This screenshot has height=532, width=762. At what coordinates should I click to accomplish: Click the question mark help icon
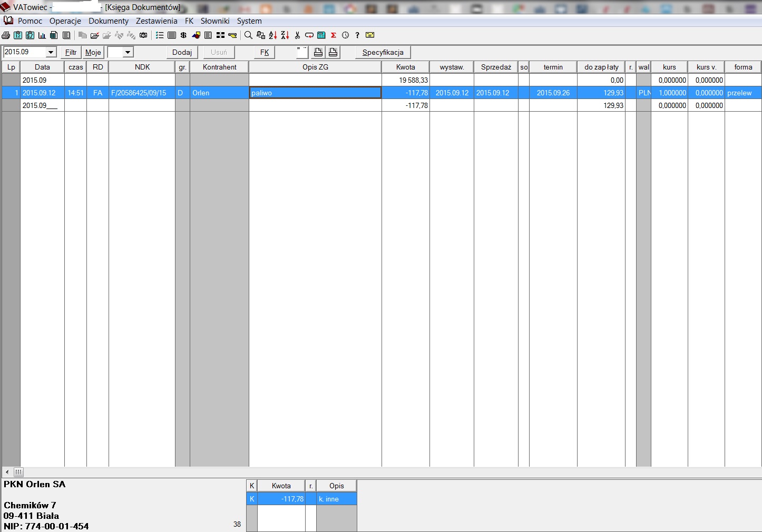[357, 35]
